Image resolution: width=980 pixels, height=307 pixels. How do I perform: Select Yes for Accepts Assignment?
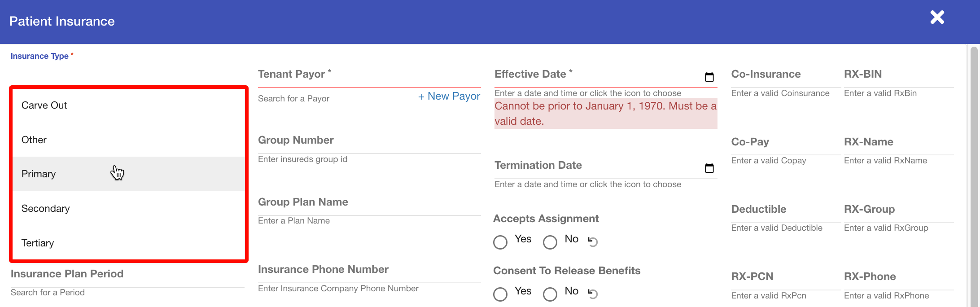point(500,242)
